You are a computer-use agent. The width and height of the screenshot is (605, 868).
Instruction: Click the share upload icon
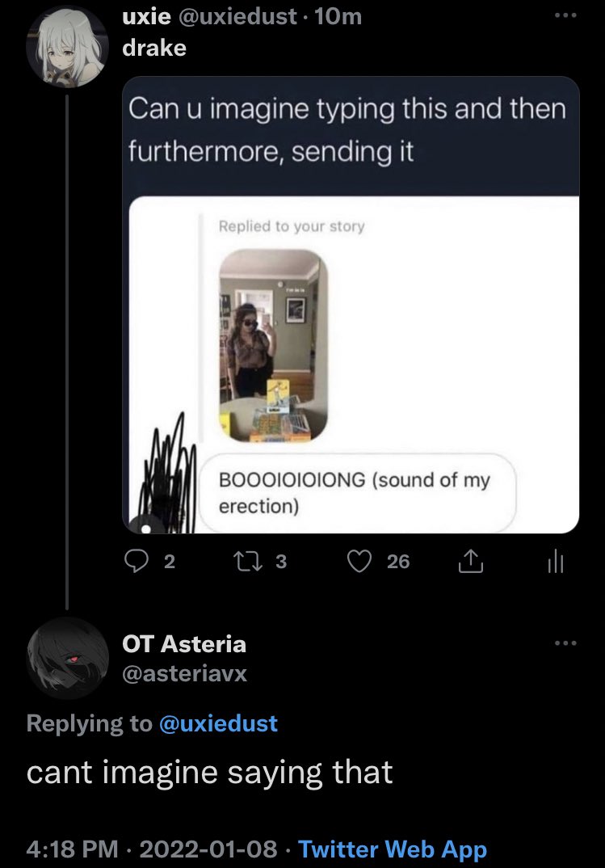[x=468, y=562]
